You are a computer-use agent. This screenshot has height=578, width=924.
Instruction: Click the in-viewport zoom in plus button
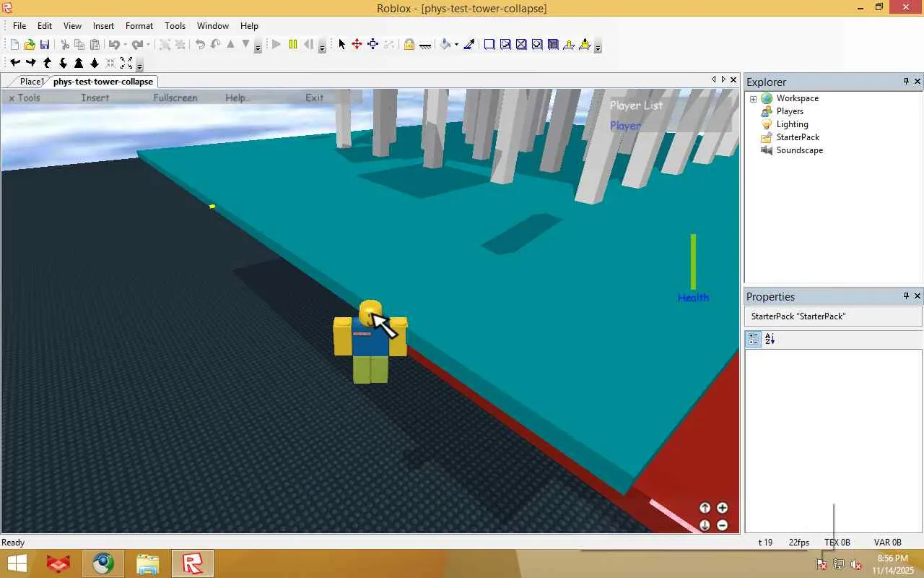pos(722,508)
